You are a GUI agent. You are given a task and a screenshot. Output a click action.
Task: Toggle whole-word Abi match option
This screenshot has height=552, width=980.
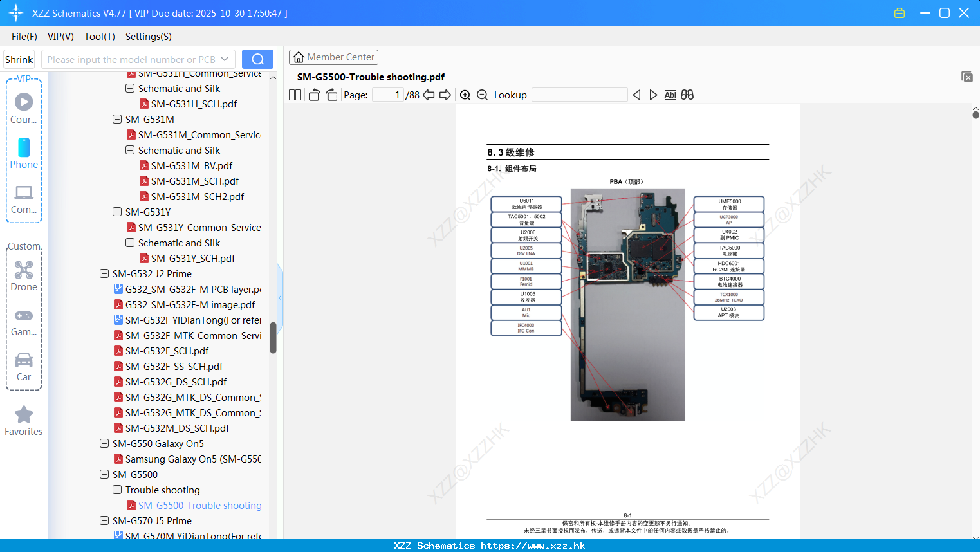coord(670,95)
